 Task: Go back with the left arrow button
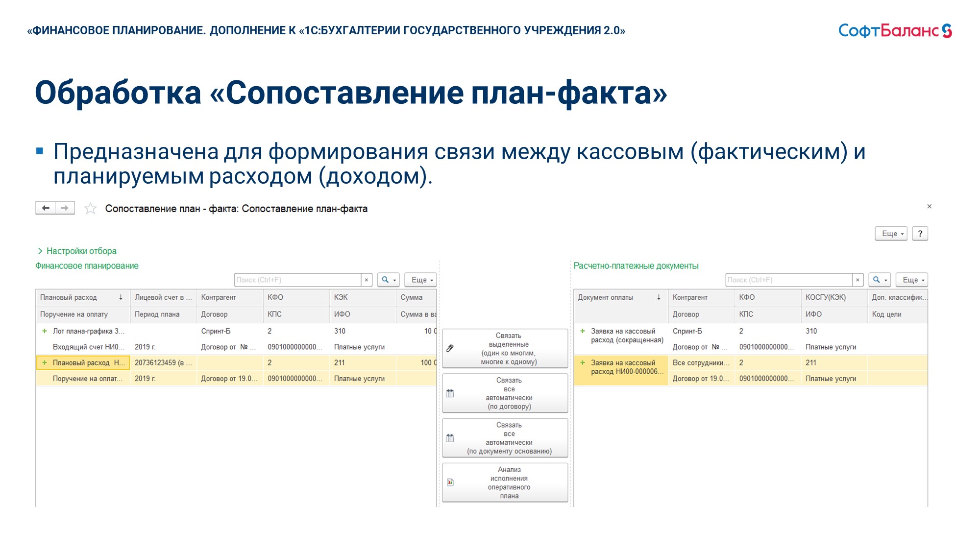pos(46,208)
